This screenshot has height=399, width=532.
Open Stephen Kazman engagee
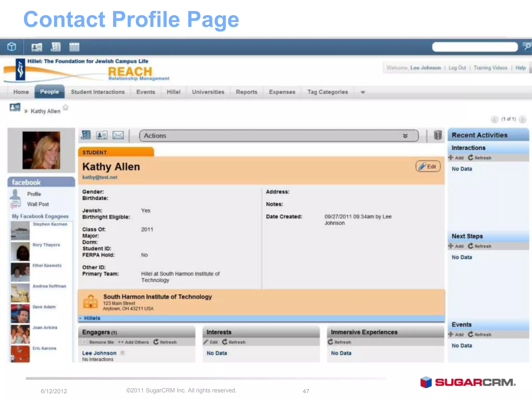point(50,224)
